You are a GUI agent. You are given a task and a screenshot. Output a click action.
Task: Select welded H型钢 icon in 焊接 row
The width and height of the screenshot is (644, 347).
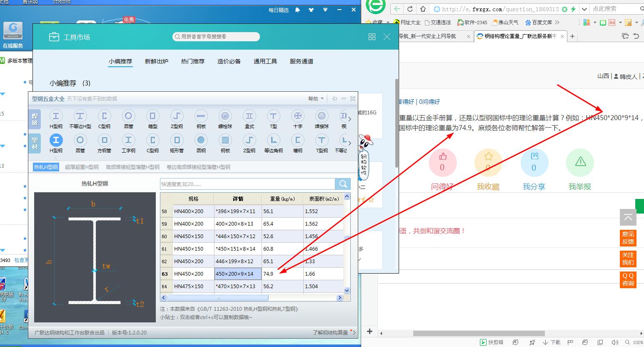click(x=56, y=116)
